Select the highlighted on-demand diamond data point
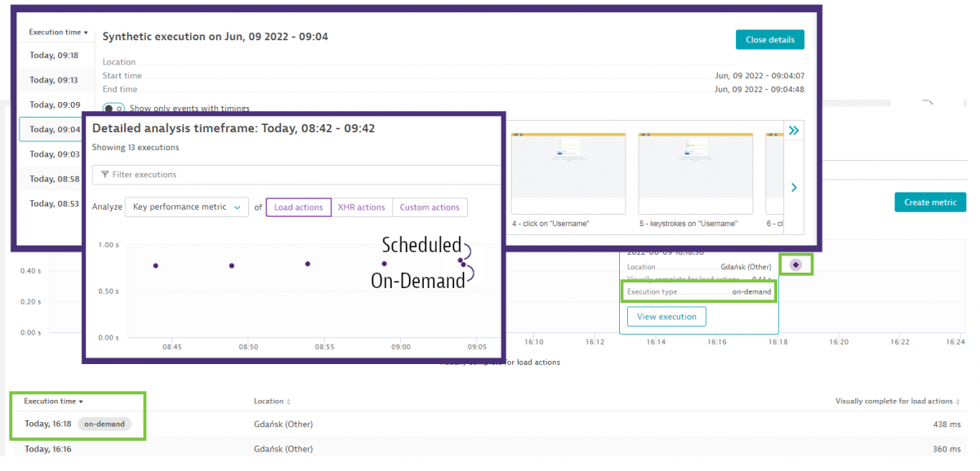Image resolution: width=980 pixels, height=471 pixels. 795,264
